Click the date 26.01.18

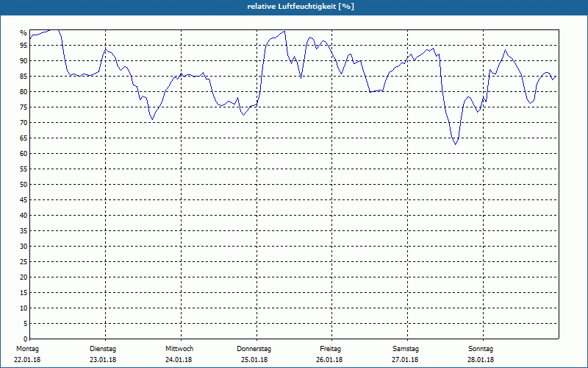tap(329, 360)
